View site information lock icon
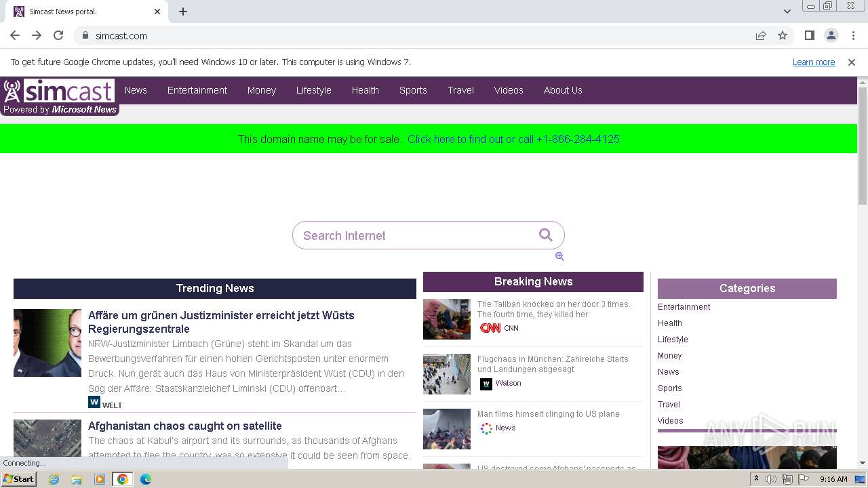The width and height of the screenshot is (868, 488). (85, 35)
